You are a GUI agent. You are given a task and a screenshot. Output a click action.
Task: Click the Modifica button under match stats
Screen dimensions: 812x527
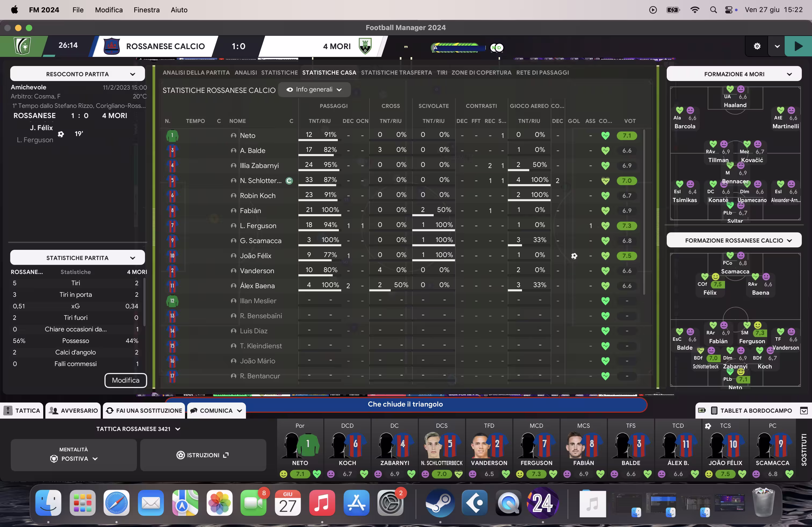126,380
